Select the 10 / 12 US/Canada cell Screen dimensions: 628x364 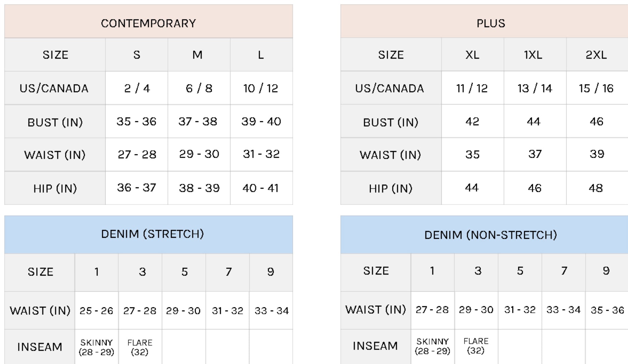(x=261, y=88)
